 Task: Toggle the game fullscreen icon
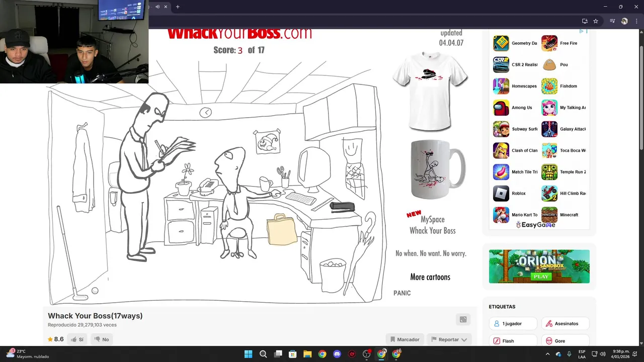click(x=463, y=319)
